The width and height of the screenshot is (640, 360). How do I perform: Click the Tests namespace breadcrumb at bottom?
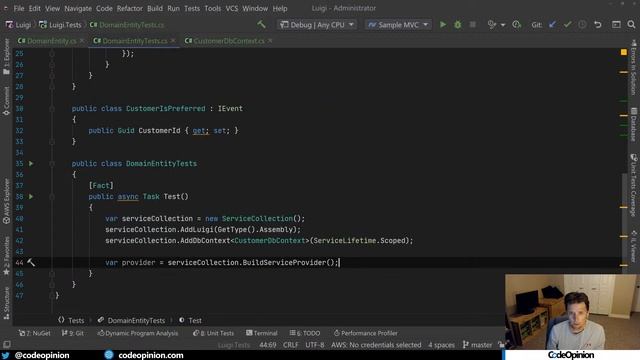(71, 320)
